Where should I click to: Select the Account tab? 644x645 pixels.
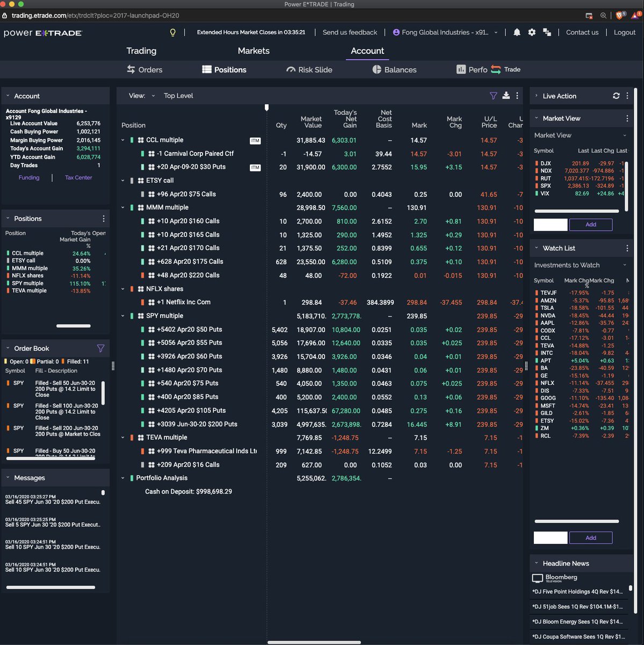click(367, 51)
